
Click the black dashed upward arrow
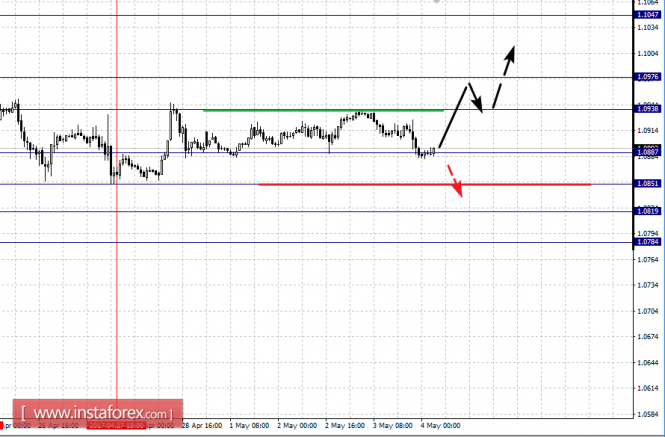(504, 77)
